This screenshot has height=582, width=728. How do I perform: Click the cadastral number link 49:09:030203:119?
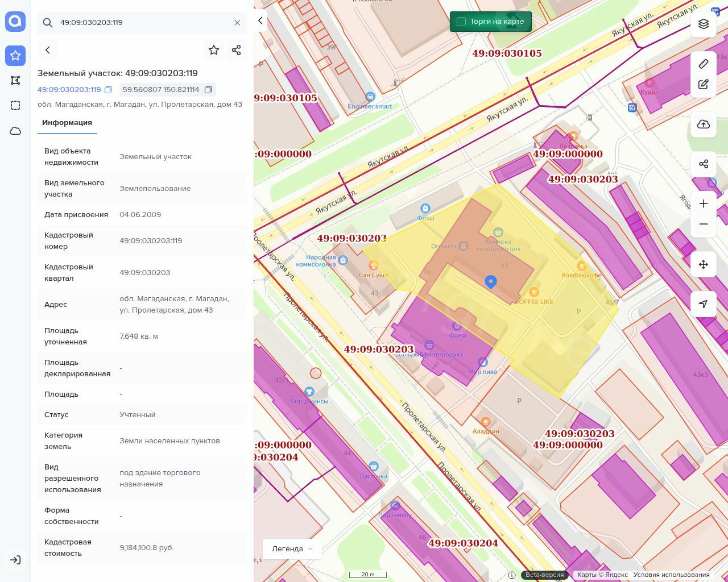pyautogui.click(x=69, y=90)
